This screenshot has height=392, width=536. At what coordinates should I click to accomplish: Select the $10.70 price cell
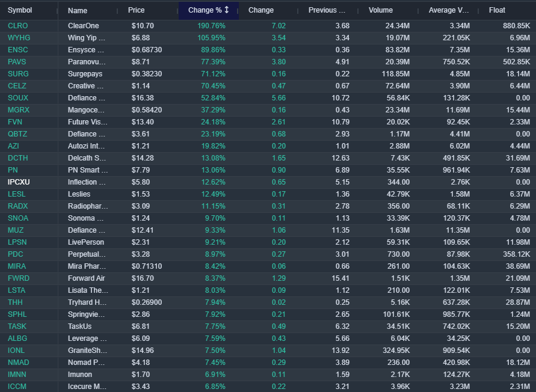143,26
